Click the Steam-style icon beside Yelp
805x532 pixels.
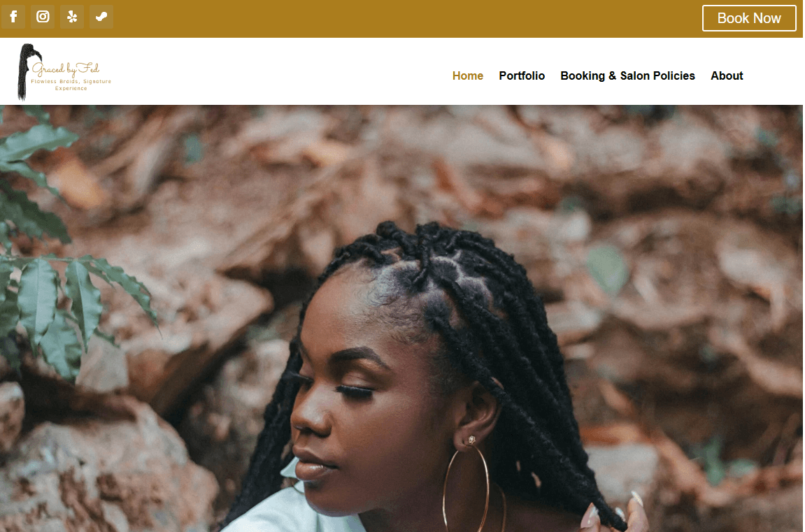point(101,17)
